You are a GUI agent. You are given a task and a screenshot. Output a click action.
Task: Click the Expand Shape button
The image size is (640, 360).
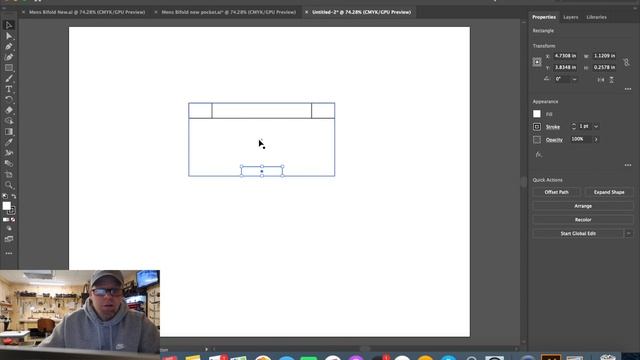pos(609,192)
